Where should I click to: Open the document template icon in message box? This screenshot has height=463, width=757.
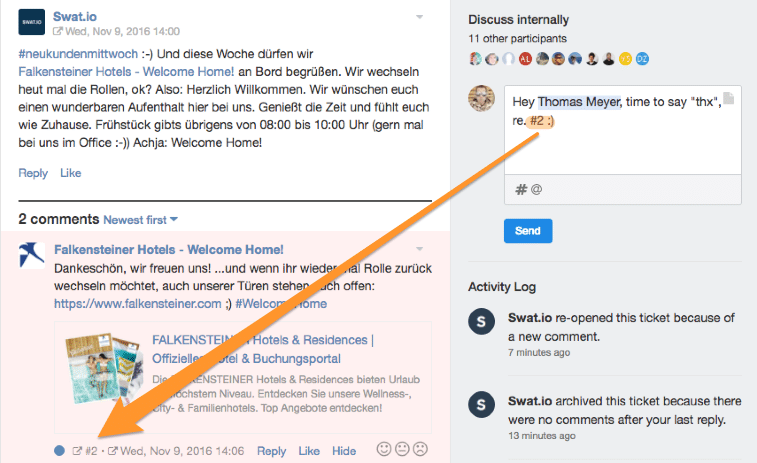point(729,98)
